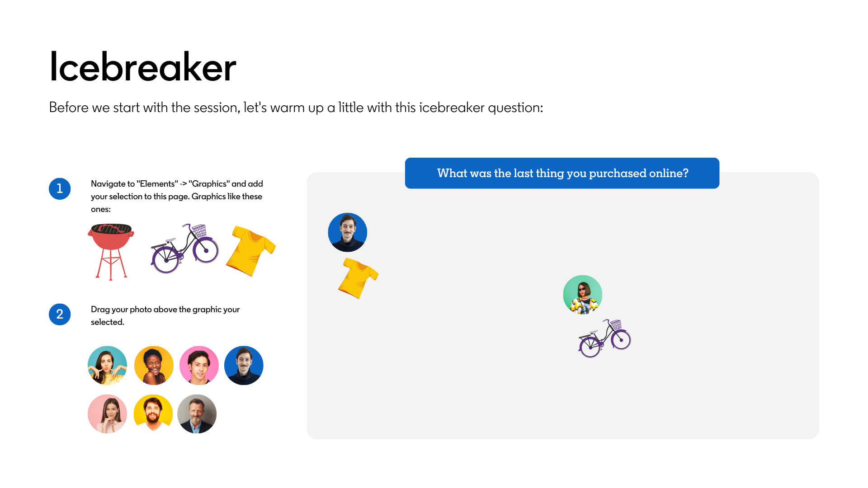The height and width of the screenshot is (488, 868).
Task: Select the light-pink background woman photo
Action: coord(107,414)
